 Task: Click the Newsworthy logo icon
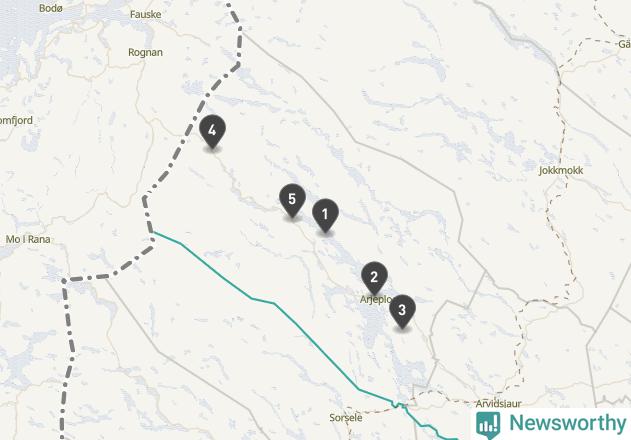488,425
